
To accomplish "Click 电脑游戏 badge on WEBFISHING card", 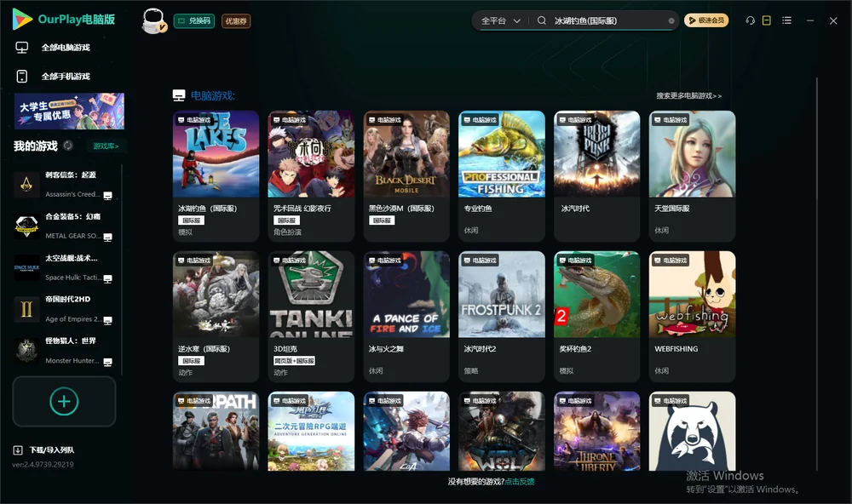I will tap(670, 261).
